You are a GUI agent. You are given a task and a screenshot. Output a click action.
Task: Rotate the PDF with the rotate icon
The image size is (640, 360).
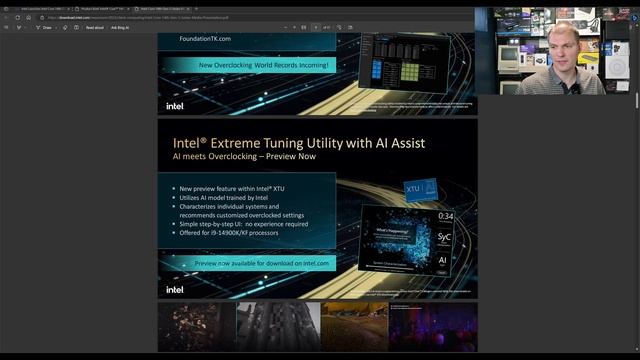click(339, 28)
